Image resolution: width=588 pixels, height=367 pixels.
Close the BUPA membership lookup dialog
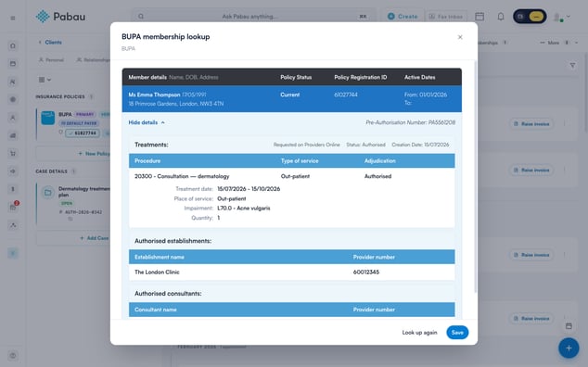tap(460, 37)
